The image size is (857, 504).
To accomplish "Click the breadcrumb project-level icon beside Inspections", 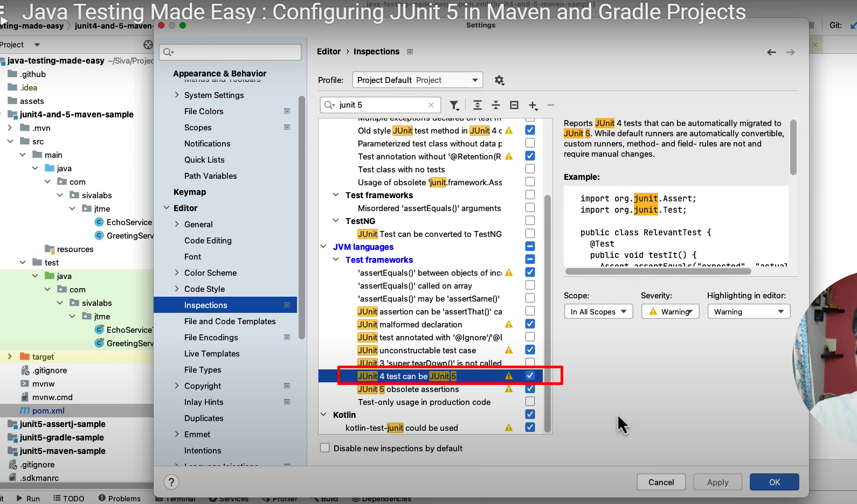I will coord(410,52).
